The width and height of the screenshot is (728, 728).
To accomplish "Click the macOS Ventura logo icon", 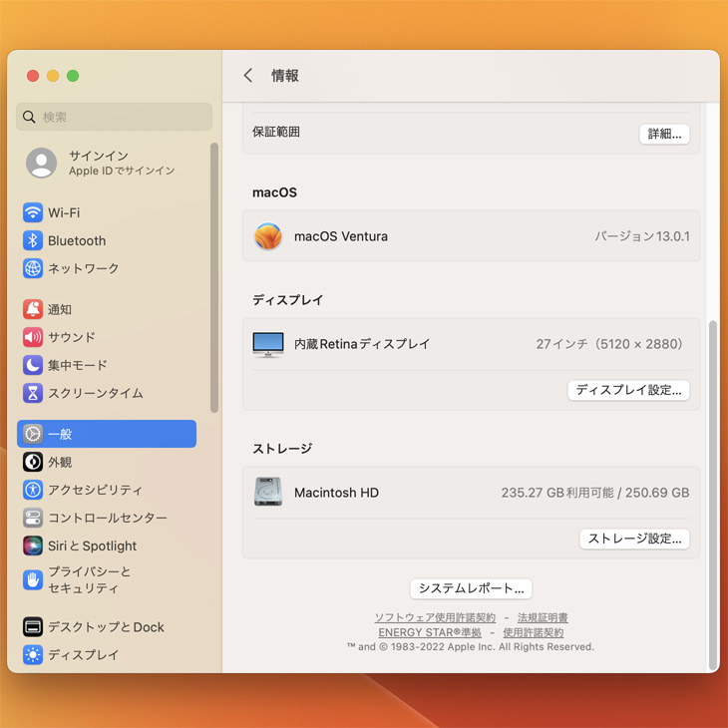I will coord(268,236).
